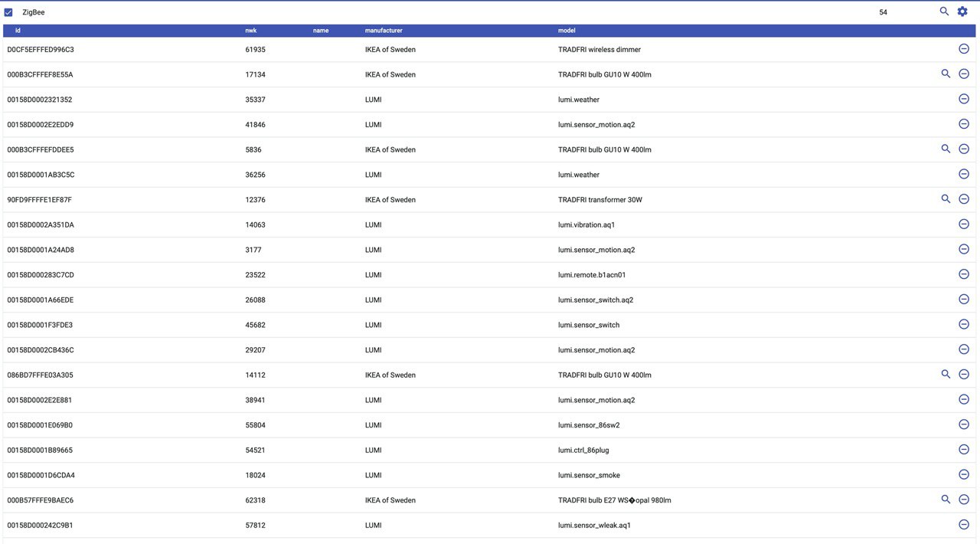Remove device 00158D0002321352

tap(964, 99)
